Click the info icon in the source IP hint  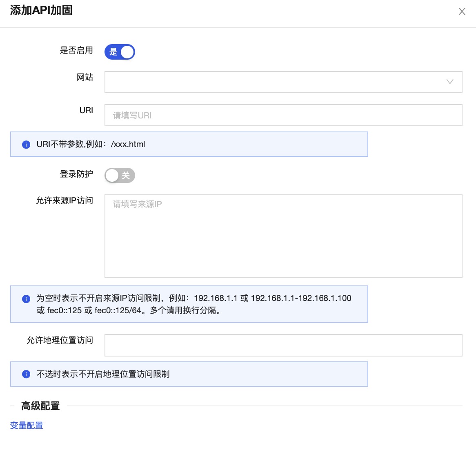pos(26,299)
